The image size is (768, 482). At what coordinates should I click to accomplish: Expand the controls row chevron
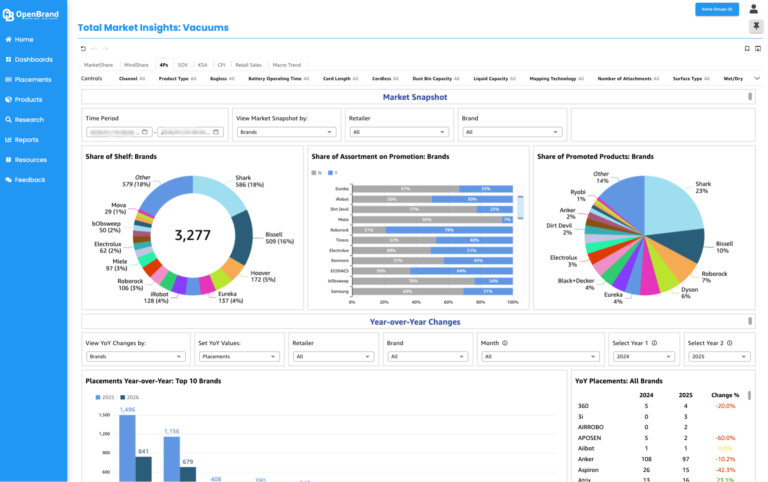(x=757, y=78)
